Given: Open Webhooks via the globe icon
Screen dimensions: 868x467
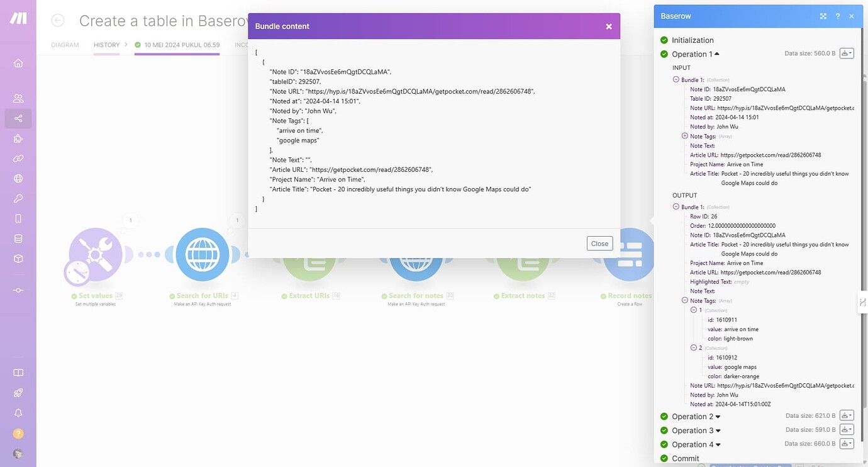Looking at the screenshot, I should click(x=18, y=178).
